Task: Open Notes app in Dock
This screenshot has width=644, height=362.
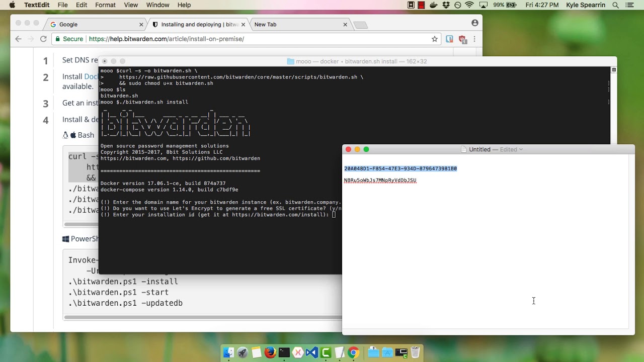Action: (256, 353)
